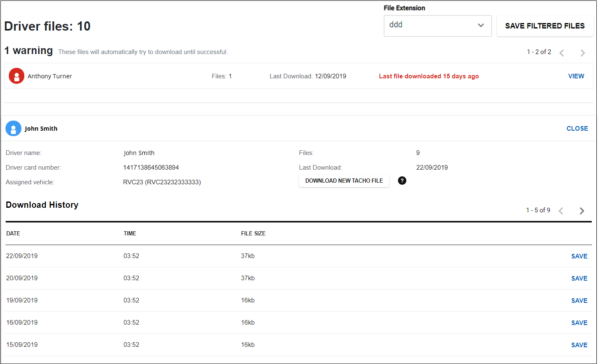Open the File Extension dropdown
This screenshot has width=598, height=364.
437,26
